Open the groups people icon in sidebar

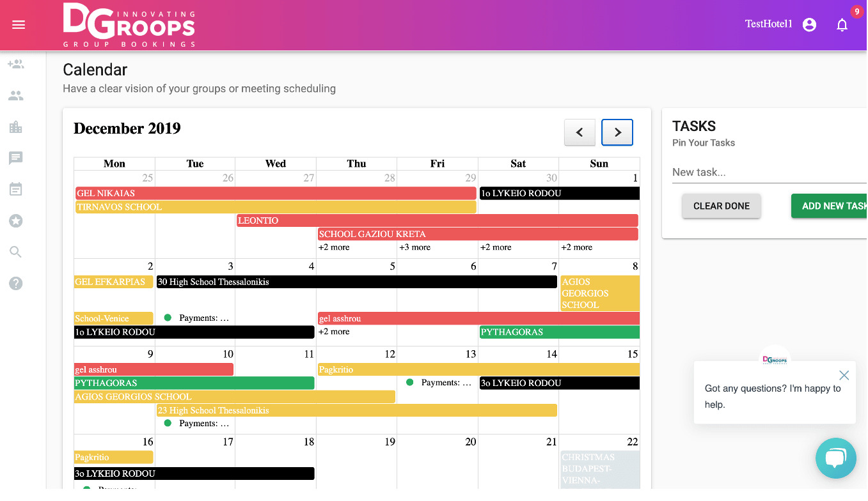(x=16, y=96)
